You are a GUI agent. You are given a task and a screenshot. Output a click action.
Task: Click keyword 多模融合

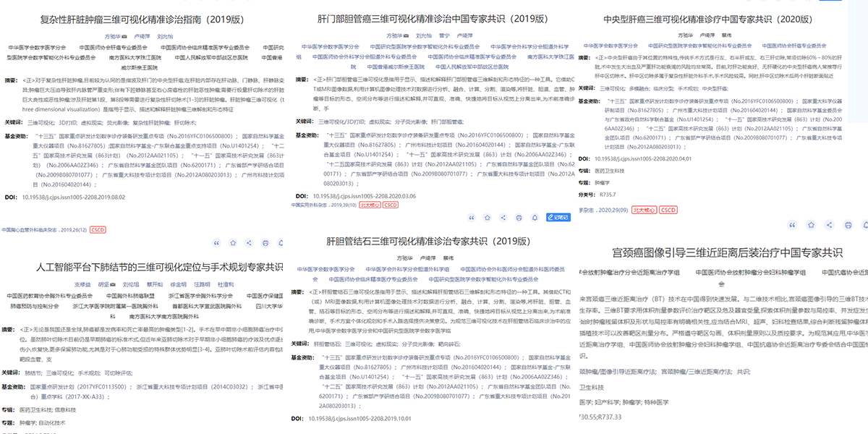(x=637, y=88)
